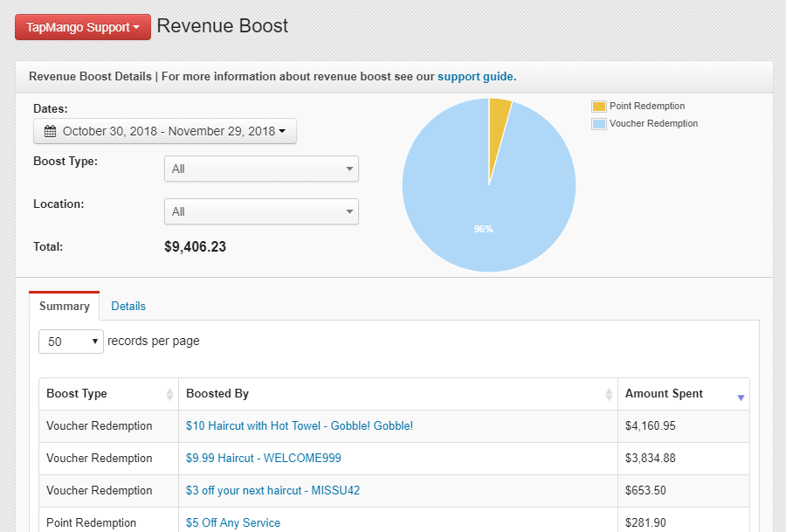Sort by the Amount Spent column
The image size is (786, 532).
click(684, 394)
